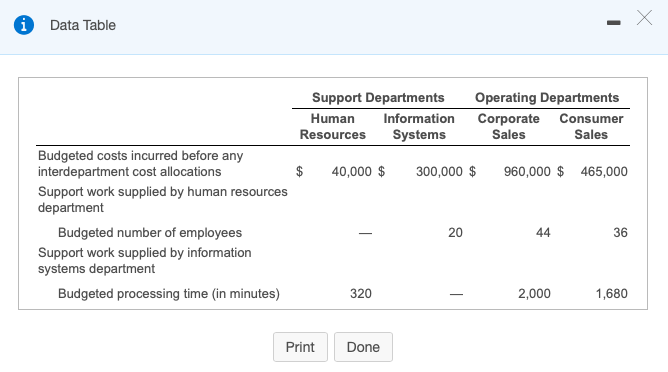This screenshot has height=372, width=668.
Task: Click the dash in employees Human Resources cell
Action: pyautogui.click(x=365, y=233)
